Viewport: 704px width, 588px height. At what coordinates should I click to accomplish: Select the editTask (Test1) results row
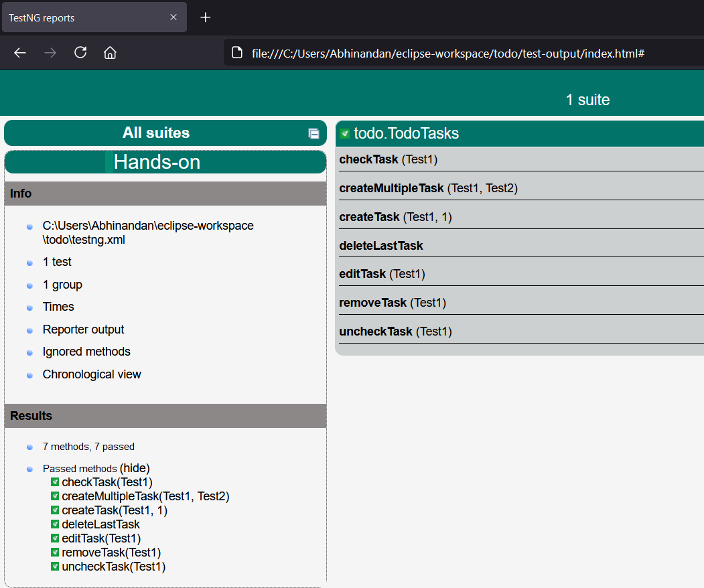click(521, 274)
